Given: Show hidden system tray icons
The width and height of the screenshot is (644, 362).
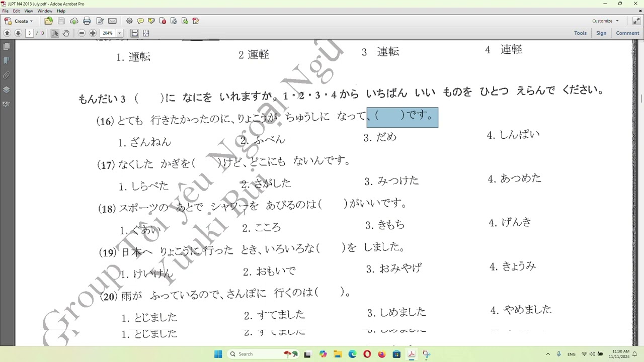Looking at the screenshot, I should tap(548, 354).
